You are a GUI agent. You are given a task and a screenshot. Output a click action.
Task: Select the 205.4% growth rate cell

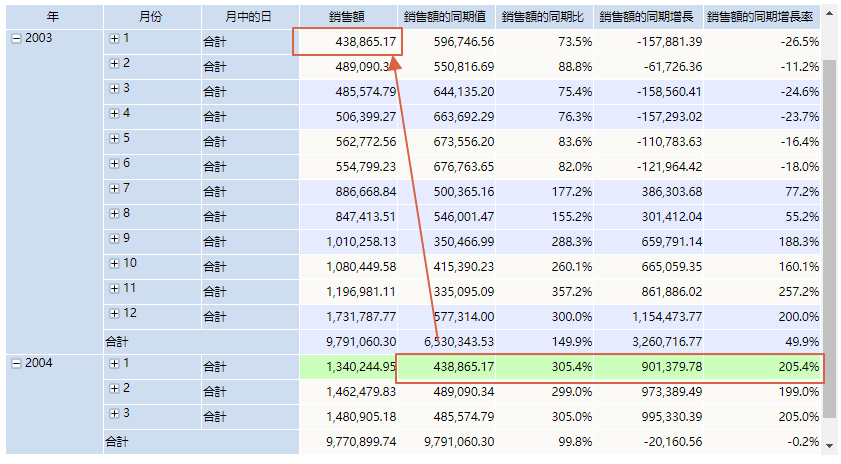pyautogui.click(x=762, y=367)
